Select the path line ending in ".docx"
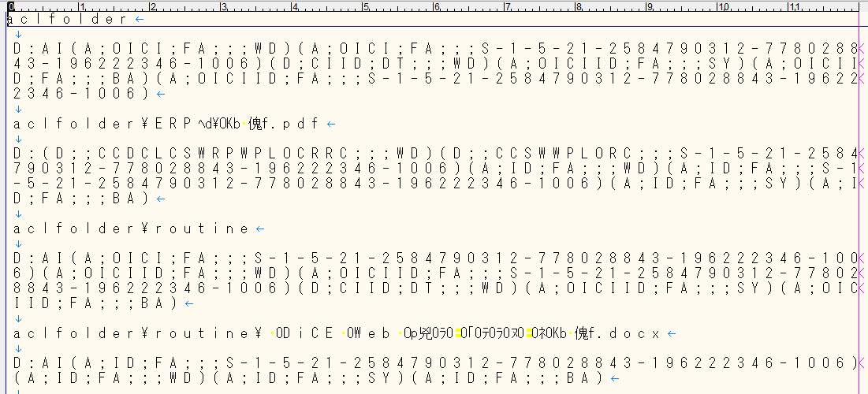The image size is (868, 394). pyautogui.click(x=337, y=333)
